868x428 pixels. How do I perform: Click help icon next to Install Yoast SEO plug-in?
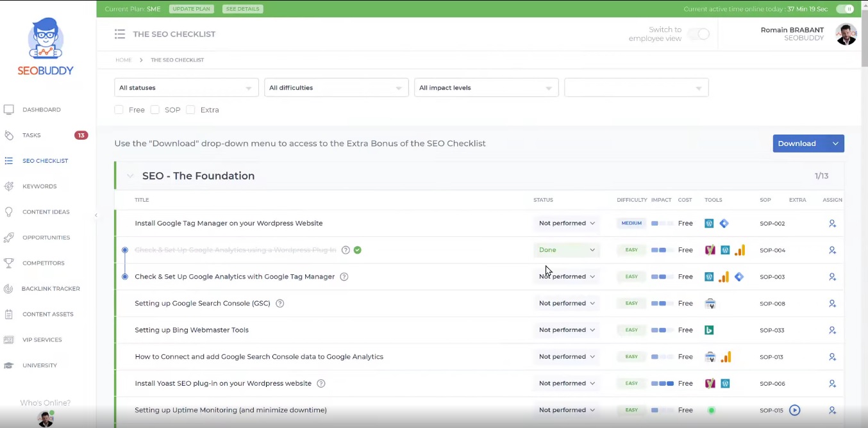(x=321, y=383)
